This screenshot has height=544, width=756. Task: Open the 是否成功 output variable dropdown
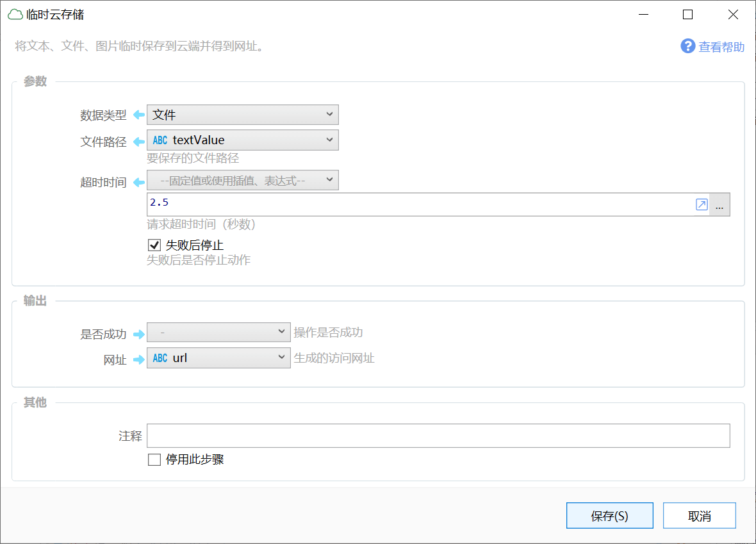pyautogui.click(x=218, y=333)
